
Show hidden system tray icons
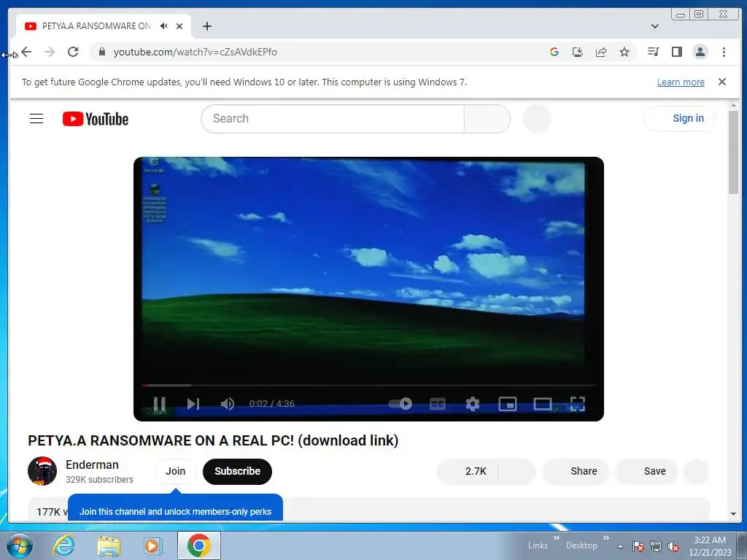pyautogui.click(x=620, y=546)
